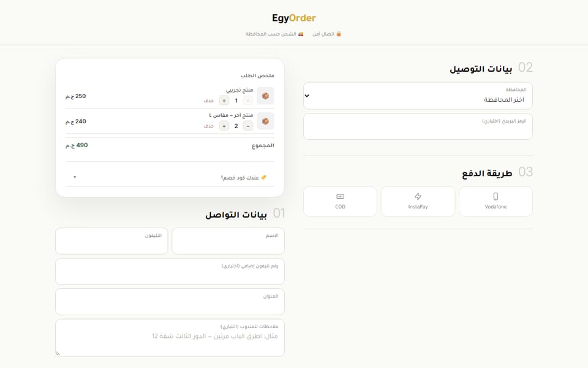The image size is (588, 368).
Task: Select InstaPay payment method
Action: (x=418, y=201)
